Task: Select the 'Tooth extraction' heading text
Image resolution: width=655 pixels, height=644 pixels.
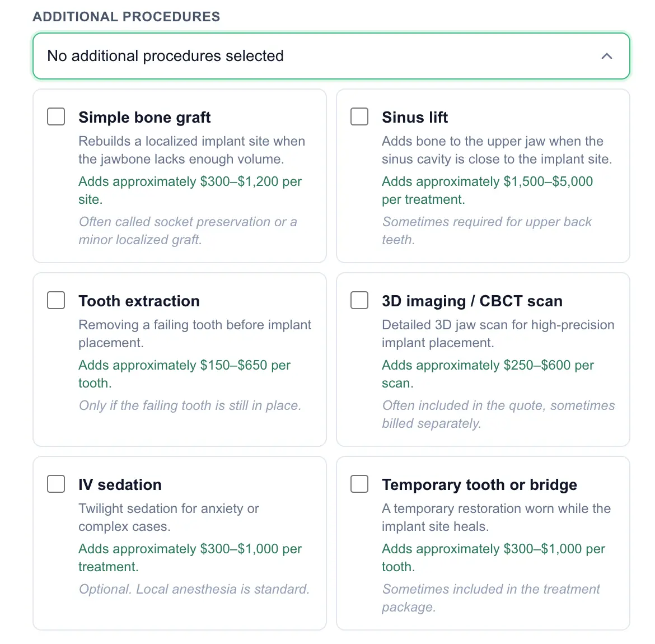Action: [x=139, y=301]
